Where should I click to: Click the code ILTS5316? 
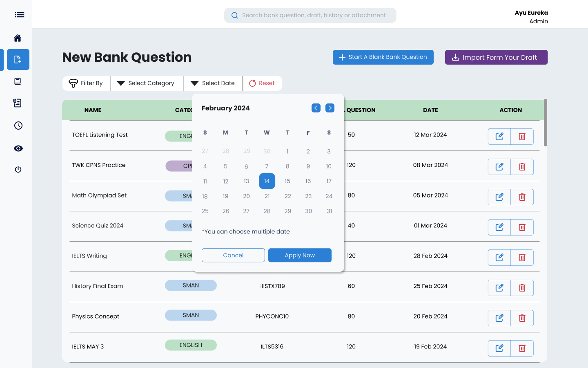pyautogui.click(x=272, y=347)
